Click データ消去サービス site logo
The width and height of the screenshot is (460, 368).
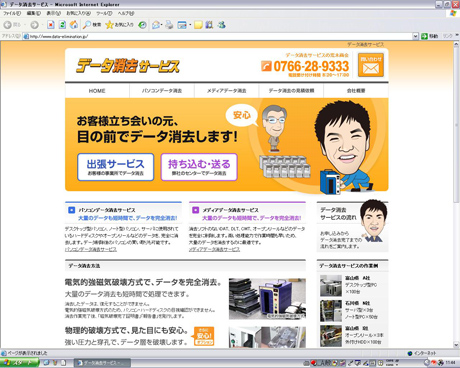tap(128, 65)
